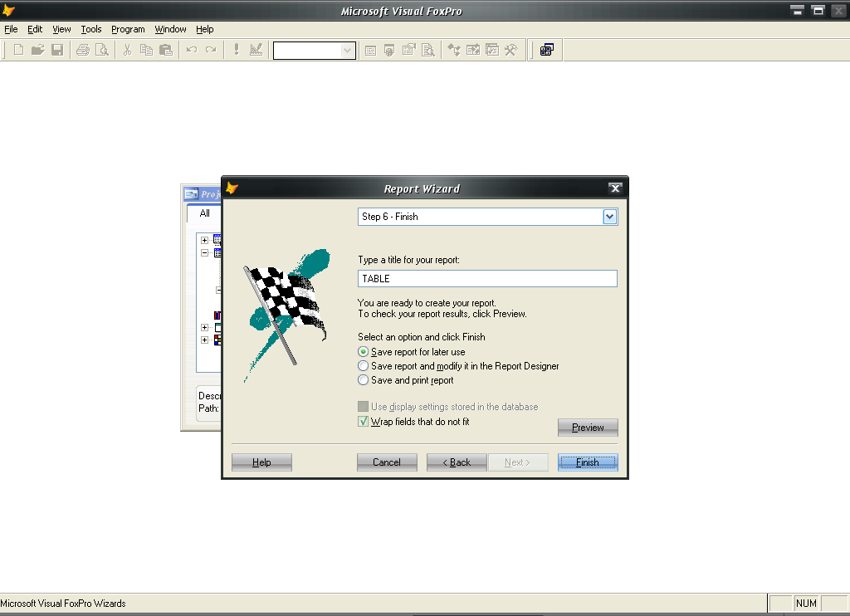
Task: Click the Object Browser toolbar icon
Action: [x=473, y=51]
